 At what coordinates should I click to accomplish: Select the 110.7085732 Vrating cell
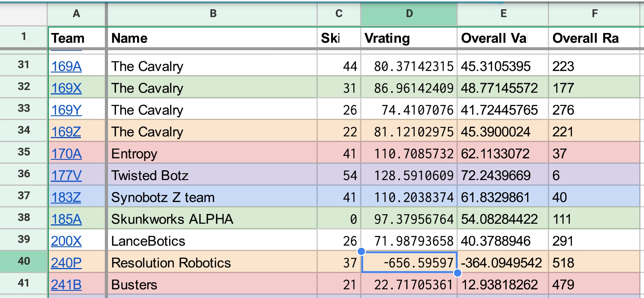pyautogui.click(x=409, y=153)
